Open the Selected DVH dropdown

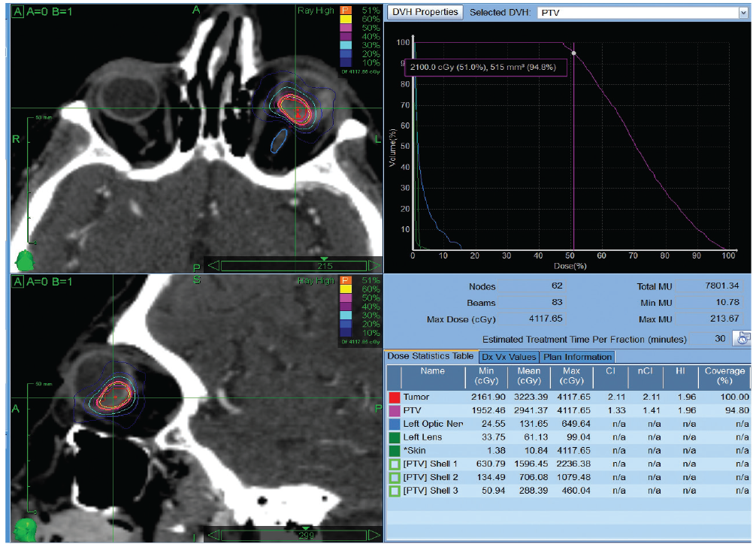743,13
